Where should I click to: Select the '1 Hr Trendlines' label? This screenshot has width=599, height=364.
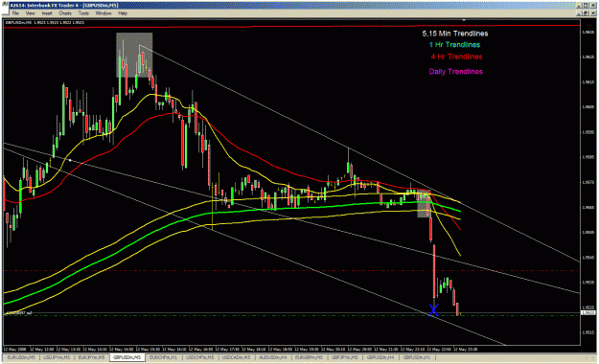(454, 45)
